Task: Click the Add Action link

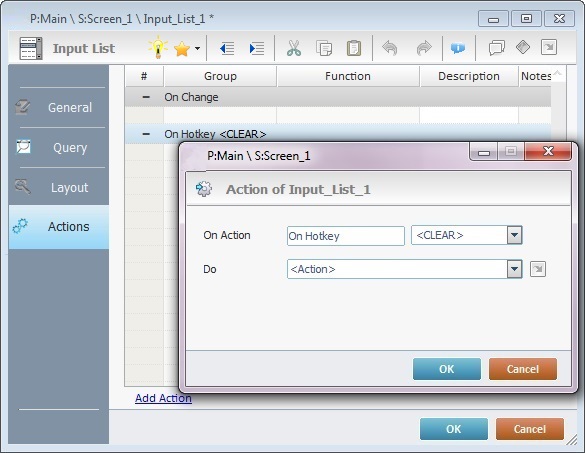Action: (163, 398)
